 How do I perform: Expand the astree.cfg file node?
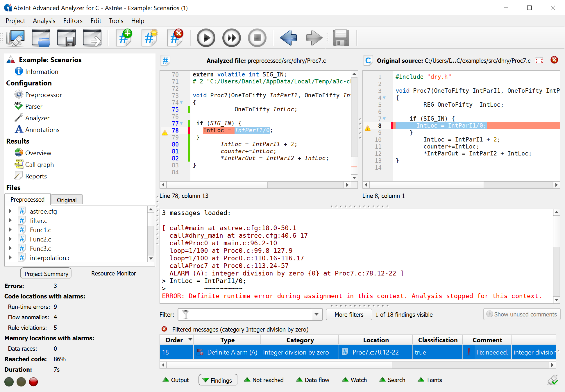[x=10, y=211]
